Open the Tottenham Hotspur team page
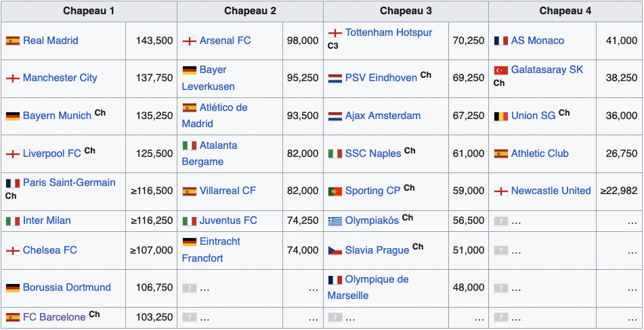644x330 pixels. pyautogui.click(x=388, y=32)
